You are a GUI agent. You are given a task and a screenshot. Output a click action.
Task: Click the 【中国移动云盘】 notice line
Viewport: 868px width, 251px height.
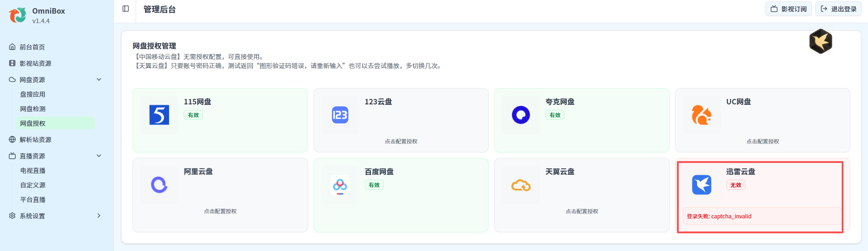(200, 57)
